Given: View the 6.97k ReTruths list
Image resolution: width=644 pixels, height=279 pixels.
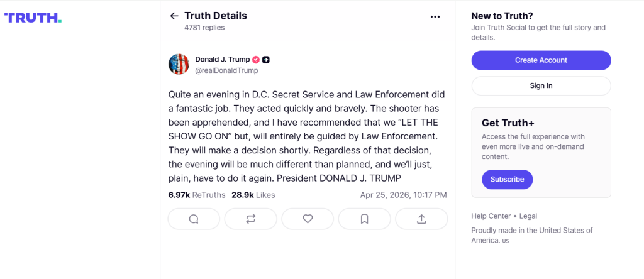Looking at the screenshot, I should tap(196, 195).
